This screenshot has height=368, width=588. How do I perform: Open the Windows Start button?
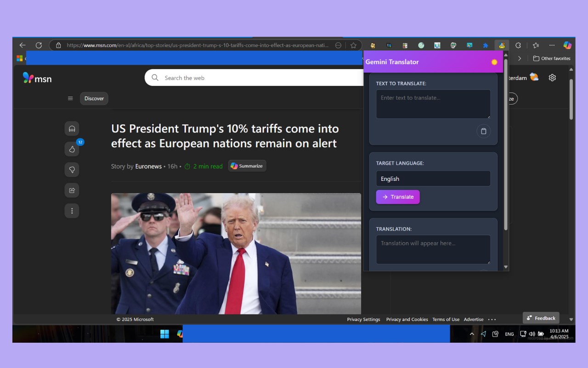164,334
